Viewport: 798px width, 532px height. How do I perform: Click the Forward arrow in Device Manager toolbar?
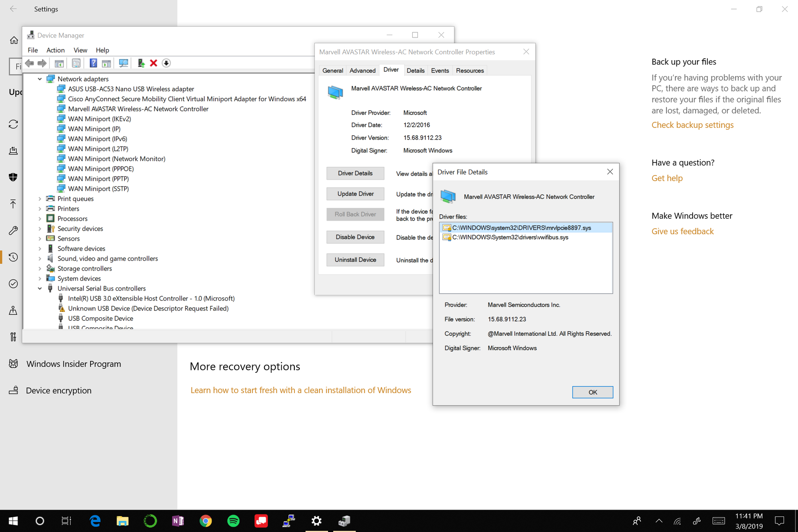42,63
